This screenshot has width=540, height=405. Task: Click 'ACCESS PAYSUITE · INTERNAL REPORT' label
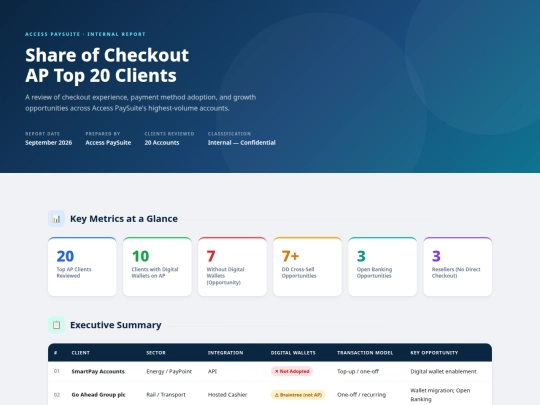tap(85, 34)
